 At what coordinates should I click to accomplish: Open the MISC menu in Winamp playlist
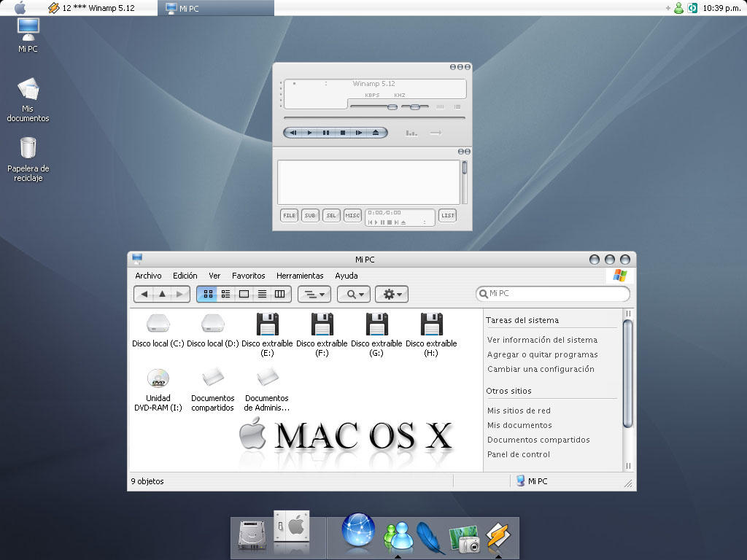coord(352,215)
